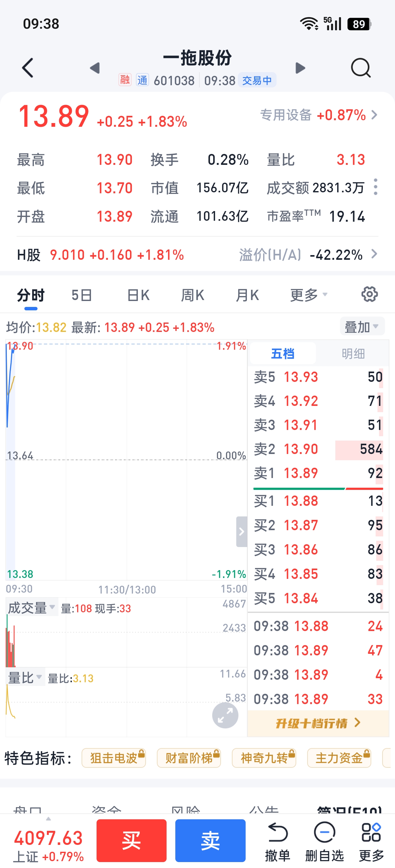
Task: Open the 更多 chart period dropdown
Action: pyautogui.click(x=308, y=295)
